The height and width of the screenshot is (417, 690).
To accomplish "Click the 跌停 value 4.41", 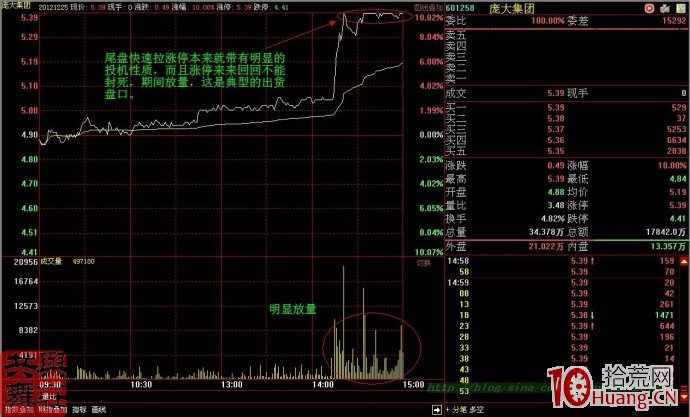I will pyautogui.click(x=678, y=219).
